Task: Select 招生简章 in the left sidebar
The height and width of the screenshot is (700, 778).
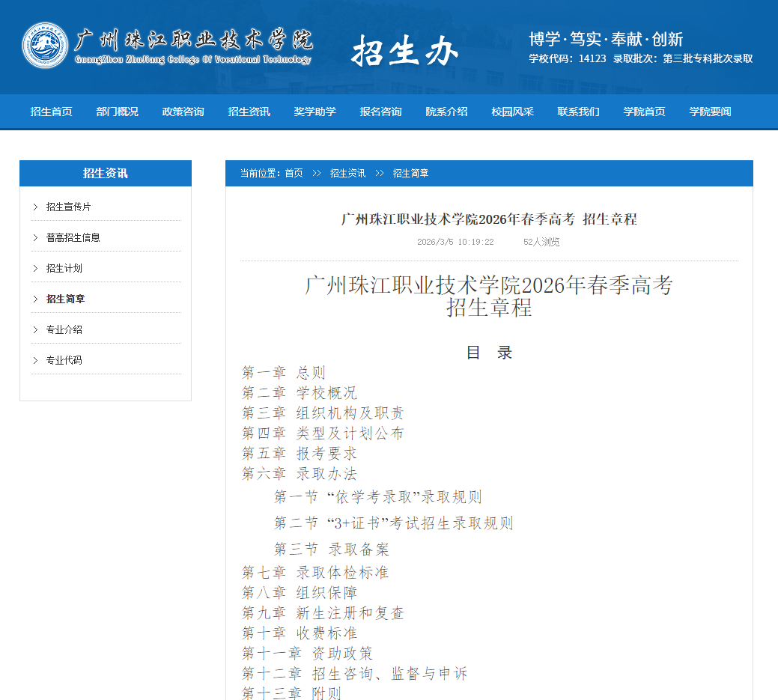Action: 65,298
